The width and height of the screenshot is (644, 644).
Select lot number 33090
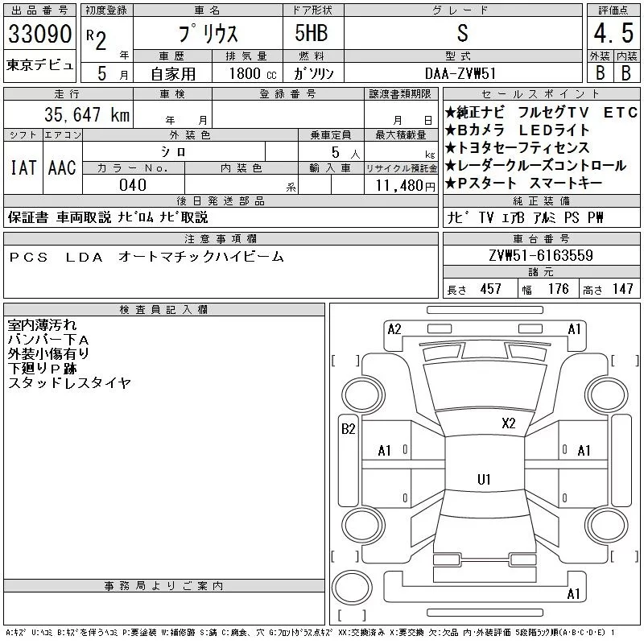tap(39, 33)
